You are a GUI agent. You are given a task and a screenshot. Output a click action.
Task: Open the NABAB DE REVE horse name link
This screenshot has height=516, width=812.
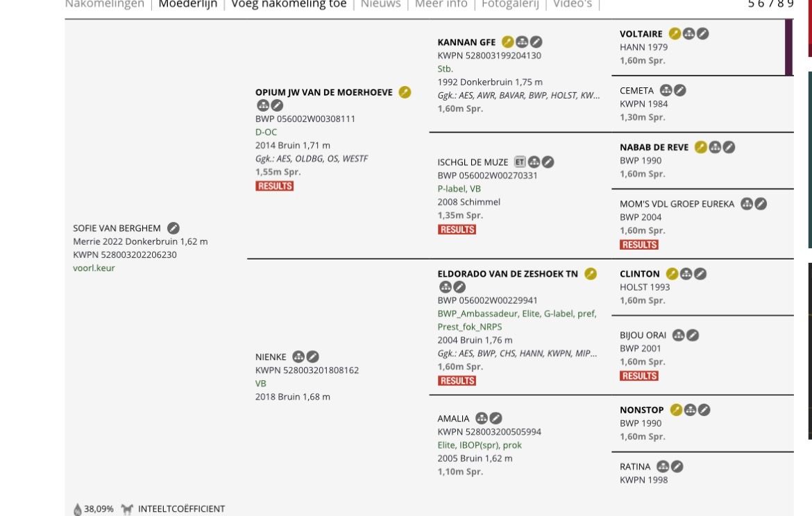pyautogui.click(x=654, y=148)
